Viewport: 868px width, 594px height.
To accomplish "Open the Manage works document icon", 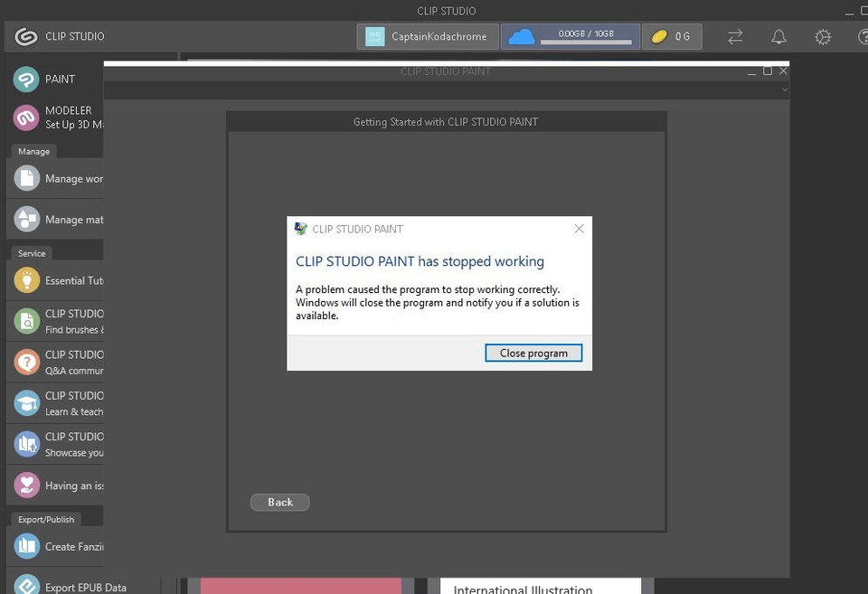I will tap(26, 178).
